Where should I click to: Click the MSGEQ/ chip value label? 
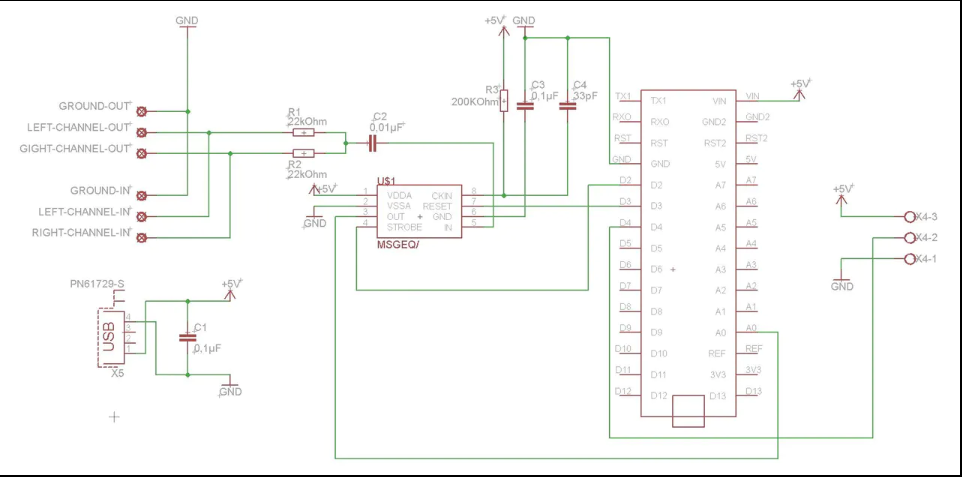point(396,245)
